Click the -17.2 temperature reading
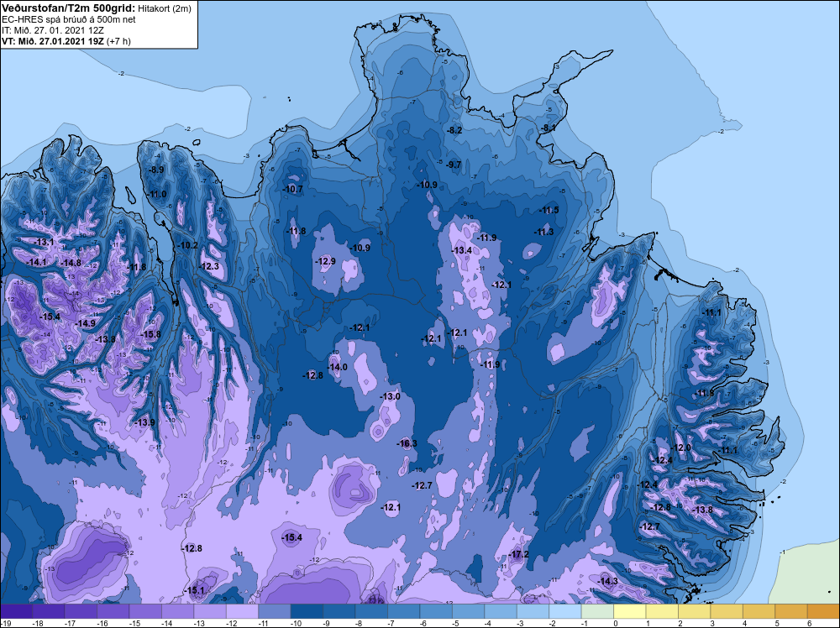840x628 pixels. point(518,554)
